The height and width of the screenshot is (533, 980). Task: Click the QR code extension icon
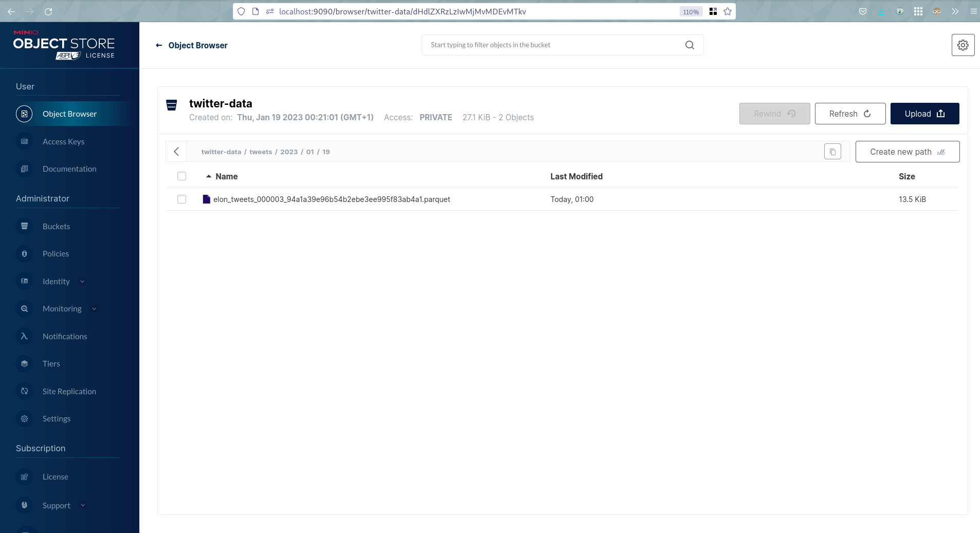(713, 11)
